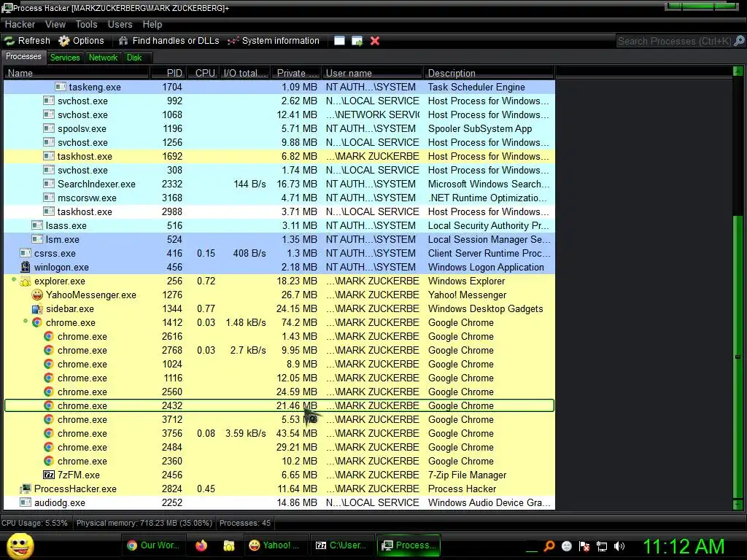Select the SearchIndexer.exe process name
Image resolution: width=747 pixels, height=560 pixels.
pos(96,184)
